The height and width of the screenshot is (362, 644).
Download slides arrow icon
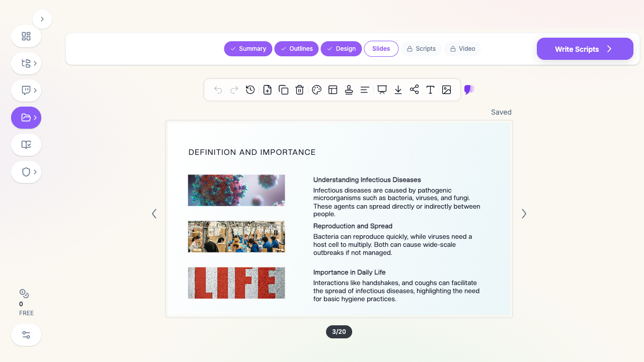click(x=398, y=90)
